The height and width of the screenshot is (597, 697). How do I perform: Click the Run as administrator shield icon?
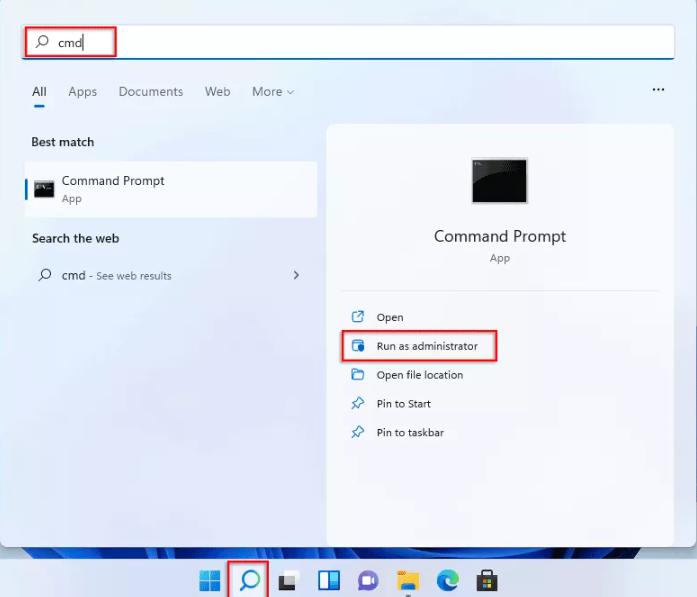[x=358, y=345]
